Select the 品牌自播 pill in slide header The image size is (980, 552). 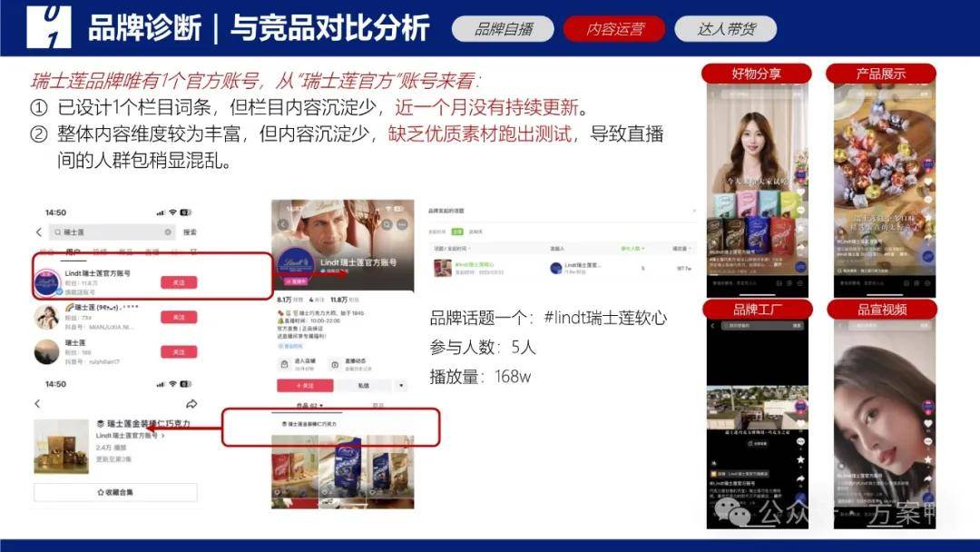503,29
